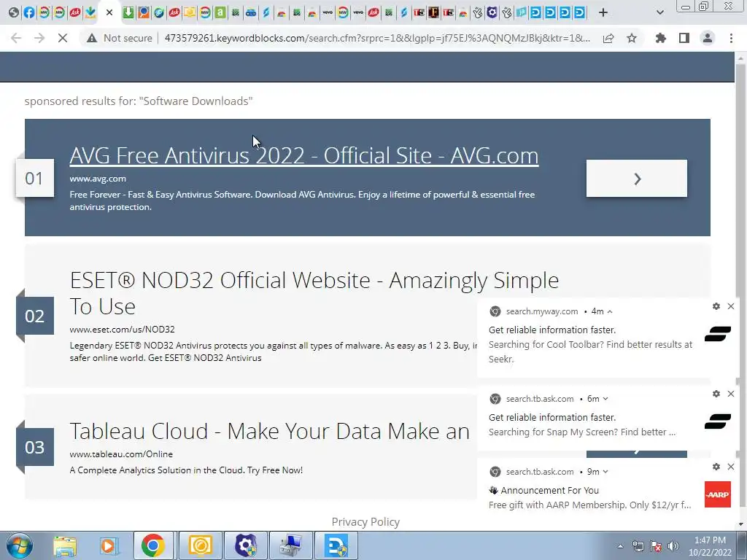747x560 pixels.
Task: Click www.tableau.com/Online URL text
Action: [x=121, y=454]
